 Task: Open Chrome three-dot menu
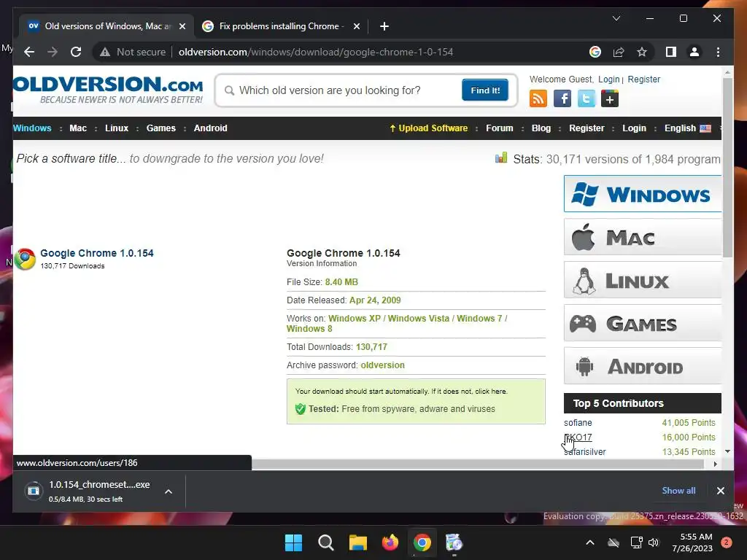pyautogui.click(x=718, y=52)
